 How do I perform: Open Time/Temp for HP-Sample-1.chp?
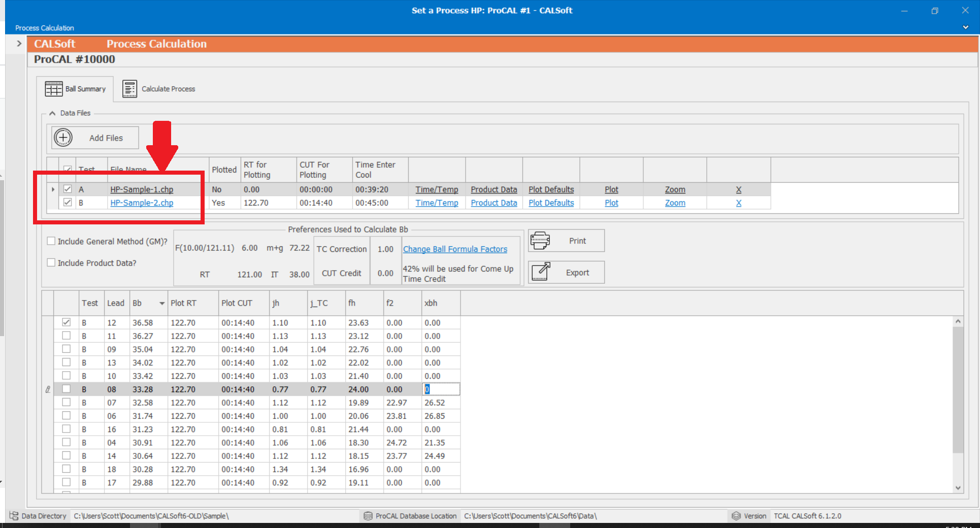click(437, 189)
